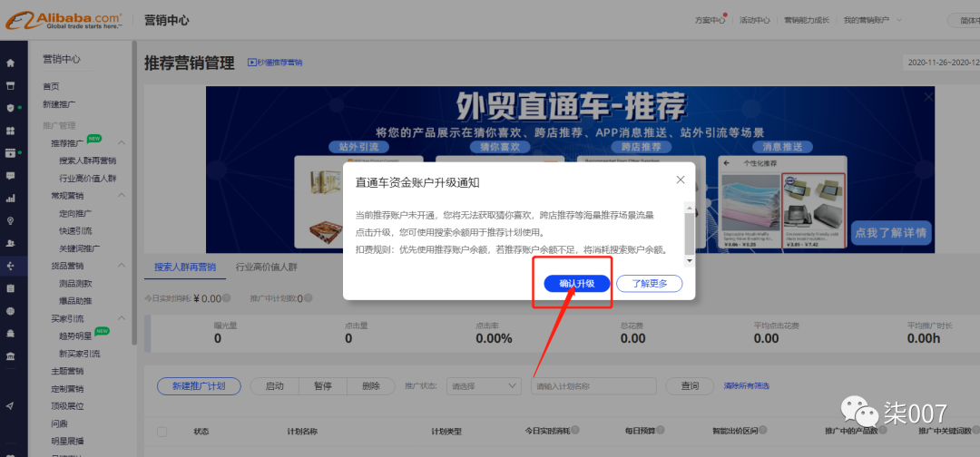Select 趋势明星 in the sidebar

75,335
